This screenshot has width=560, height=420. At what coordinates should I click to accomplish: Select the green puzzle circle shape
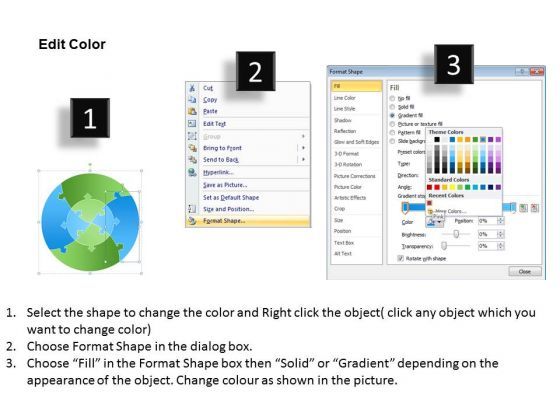(90, 222)
